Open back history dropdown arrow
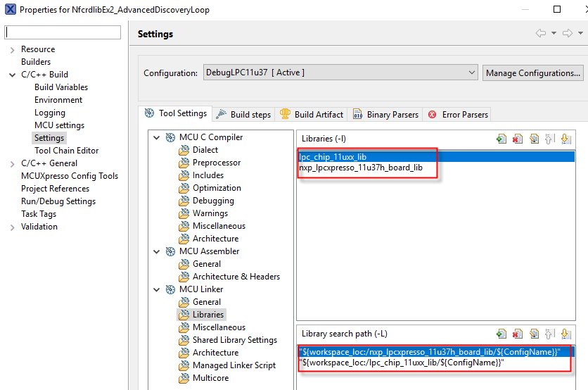 pos(554,33)
